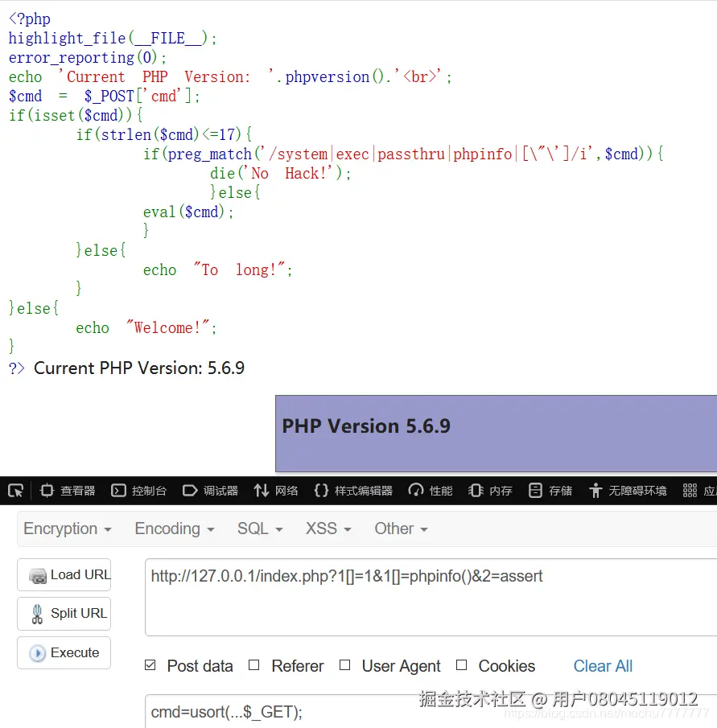717x728 pixels.
Task: Click the 'if(strlen($cmd)<=17){' code line
Action: [x=164, y=134]
